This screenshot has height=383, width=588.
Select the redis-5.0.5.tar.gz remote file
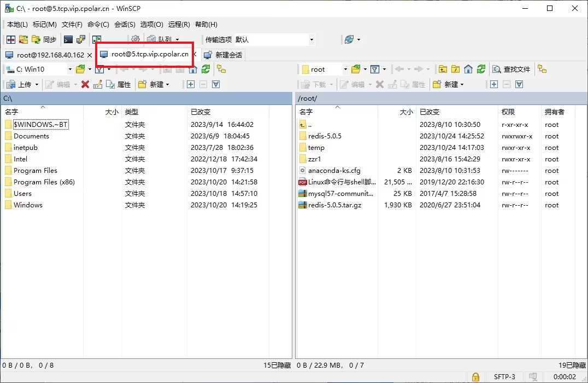point(334,205)
